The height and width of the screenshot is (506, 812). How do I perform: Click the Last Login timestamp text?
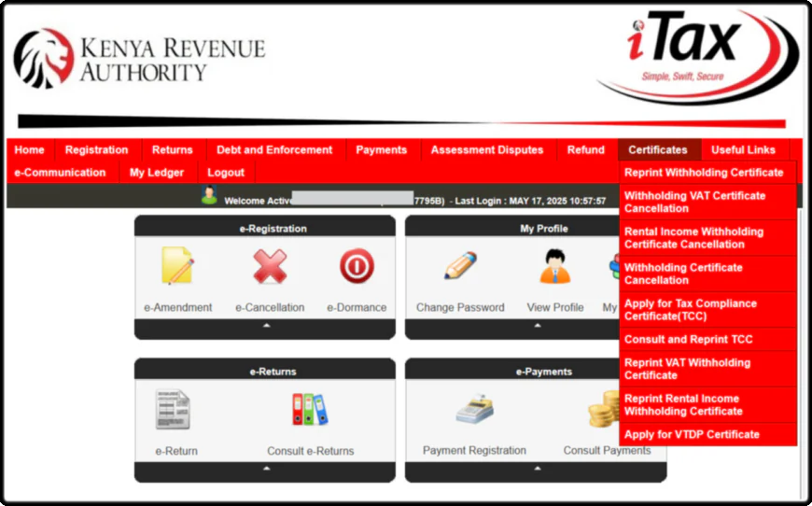coord(531,201)
